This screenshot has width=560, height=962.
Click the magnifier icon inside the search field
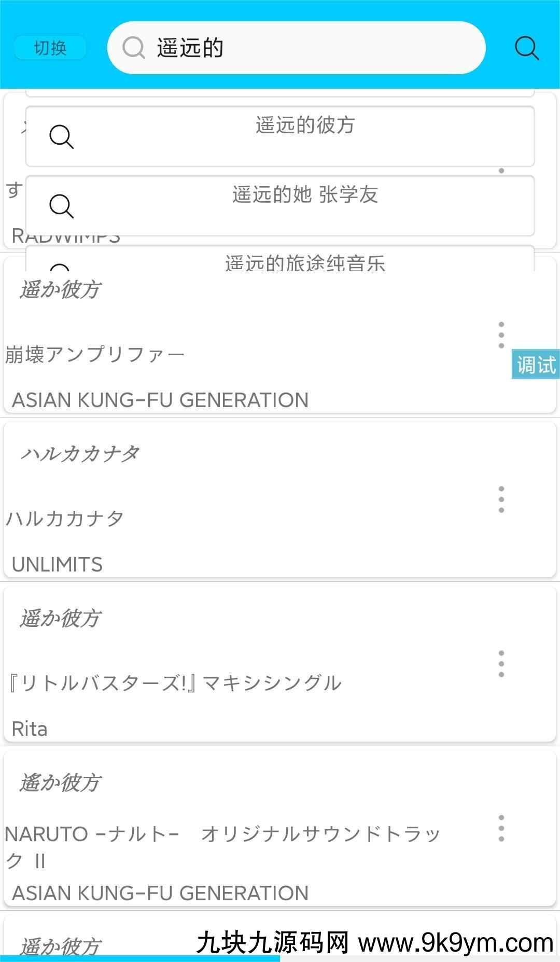(x=133, y=48)
